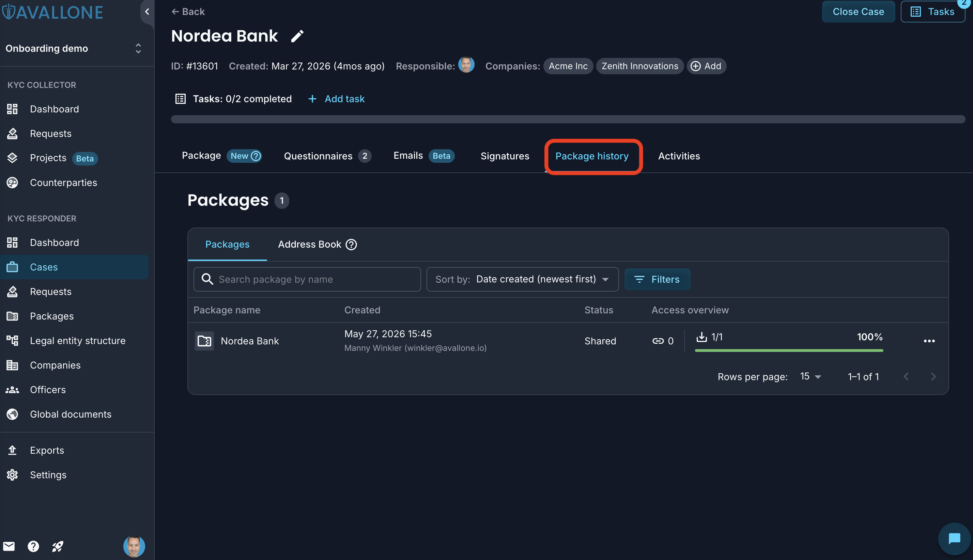Image resolution: width=973 pixels, height=560 pixels.
Task: Click the Projects layers icon
Action: tap(12, 158)
